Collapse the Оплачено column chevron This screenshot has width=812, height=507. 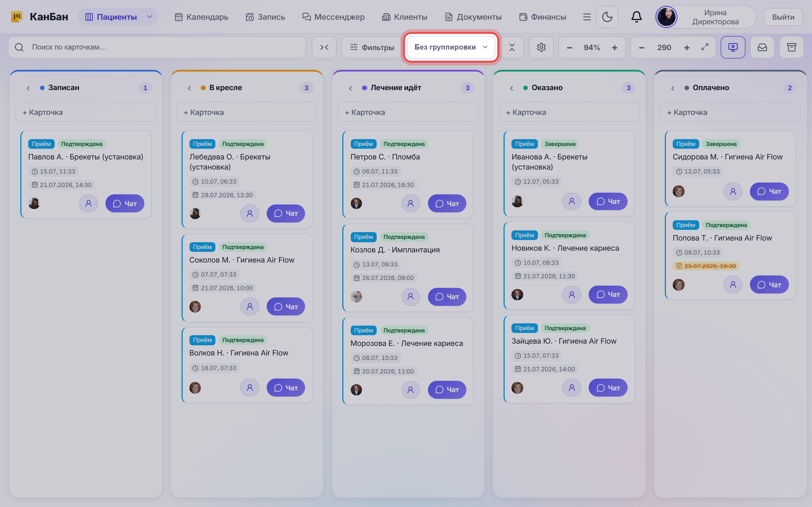tap(673, 88)
